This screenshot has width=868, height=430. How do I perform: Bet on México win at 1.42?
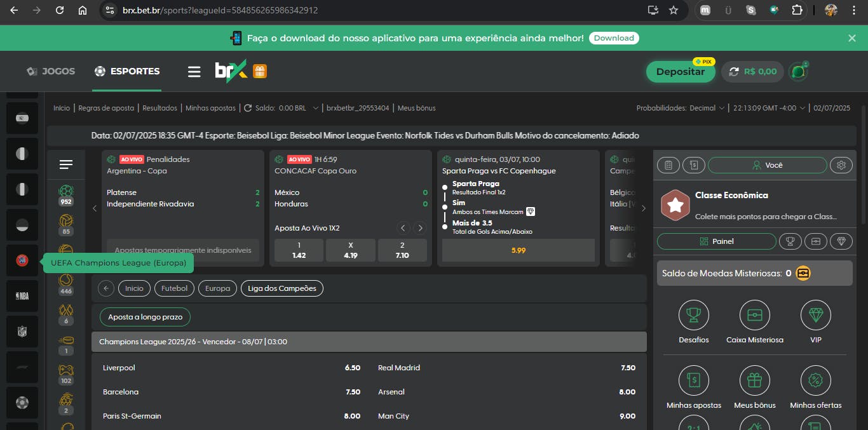[299, 250]
